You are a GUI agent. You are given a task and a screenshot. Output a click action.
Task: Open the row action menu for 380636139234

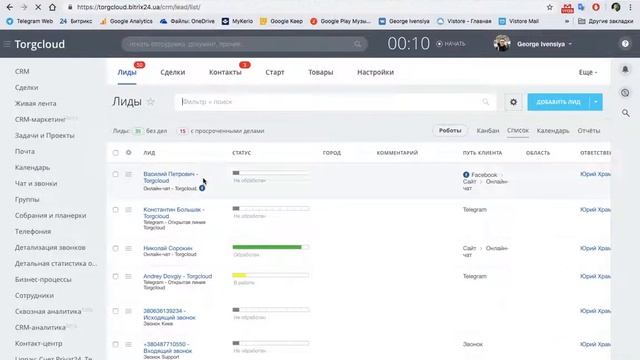pos(129,311)
